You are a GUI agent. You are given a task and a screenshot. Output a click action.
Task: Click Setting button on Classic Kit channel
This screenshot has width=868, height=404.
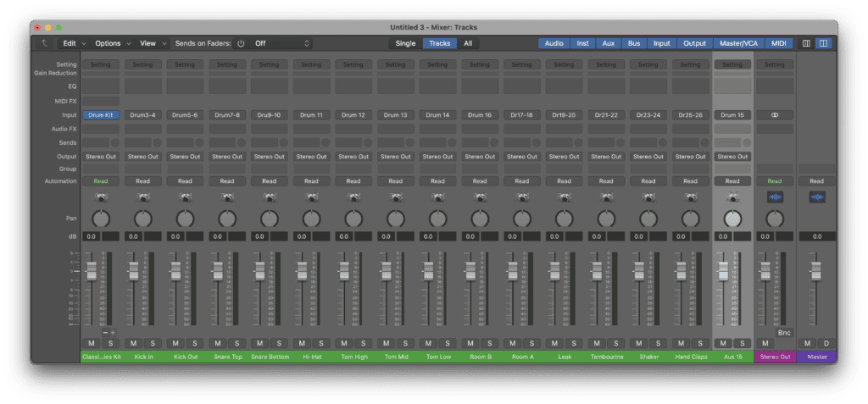[101, 64]
